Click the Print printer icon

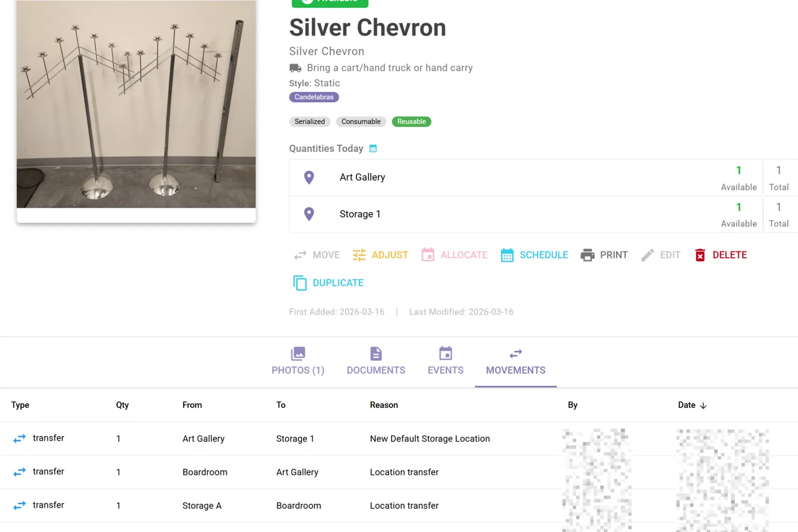pyautogui.click(x=588, y=255)
